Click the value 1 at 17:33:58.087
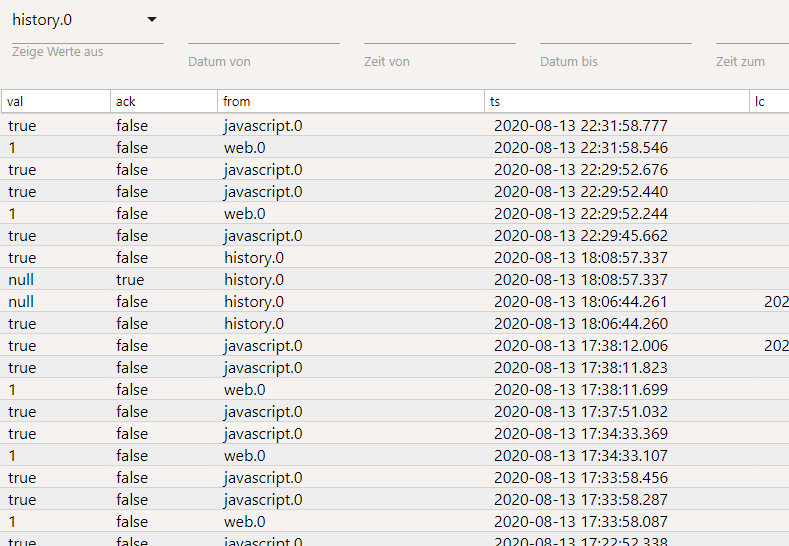This screenshot has width=789, height=546. (12, 521)
